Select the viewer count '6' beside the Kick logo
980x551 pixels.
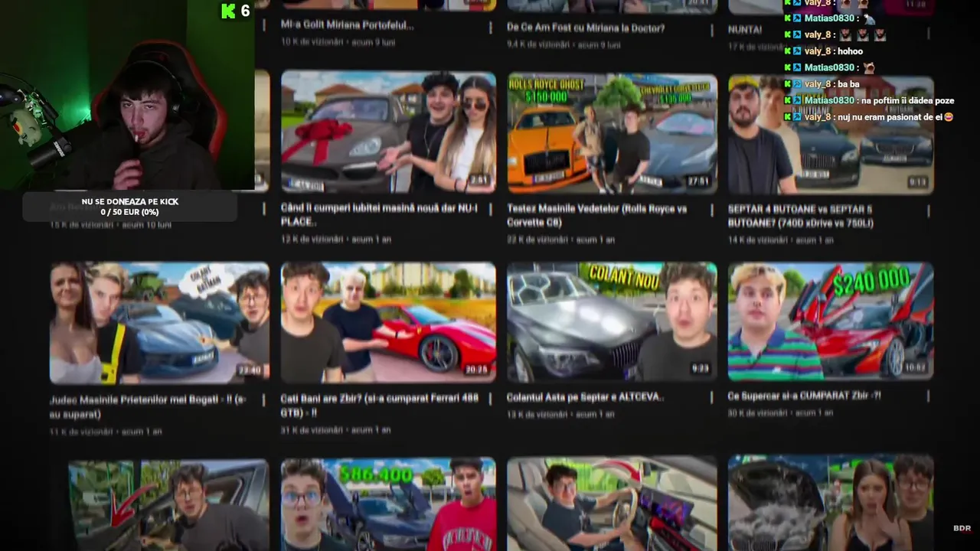(245, 11)
